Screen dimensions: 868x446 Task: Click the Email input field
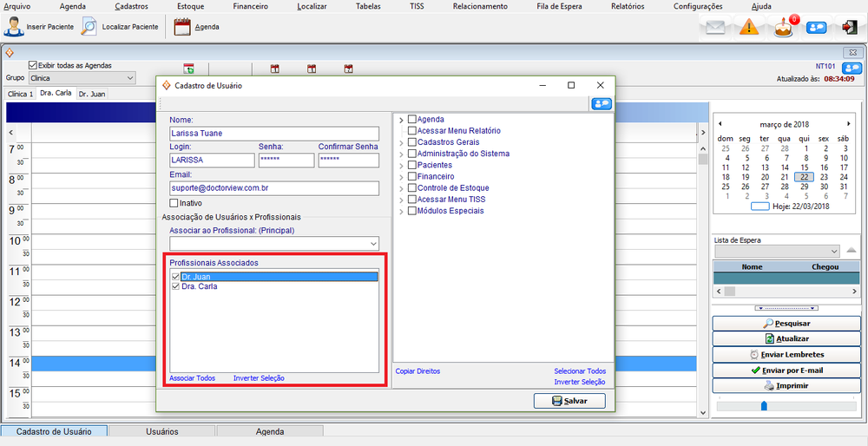pos(274,188)
